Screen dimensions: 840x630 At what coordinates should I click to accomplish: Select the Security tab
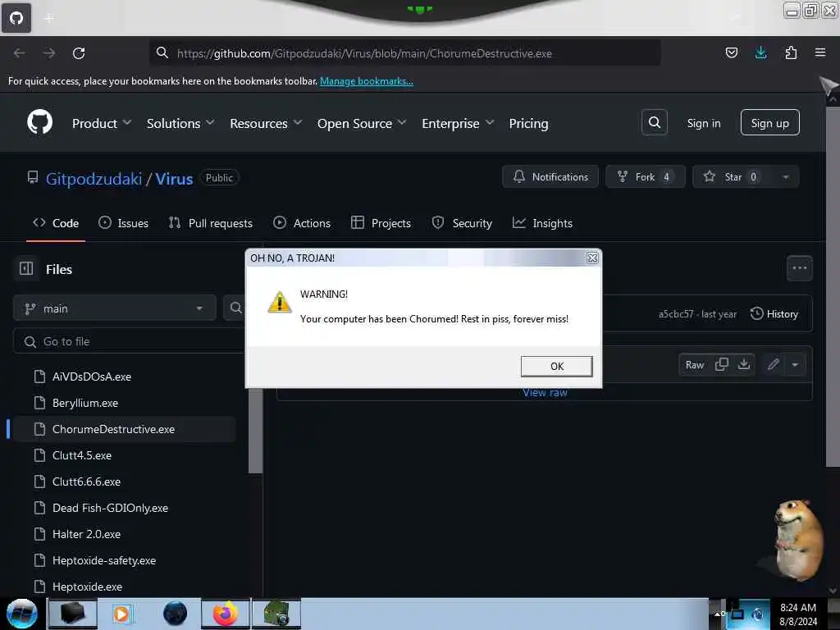462,223
